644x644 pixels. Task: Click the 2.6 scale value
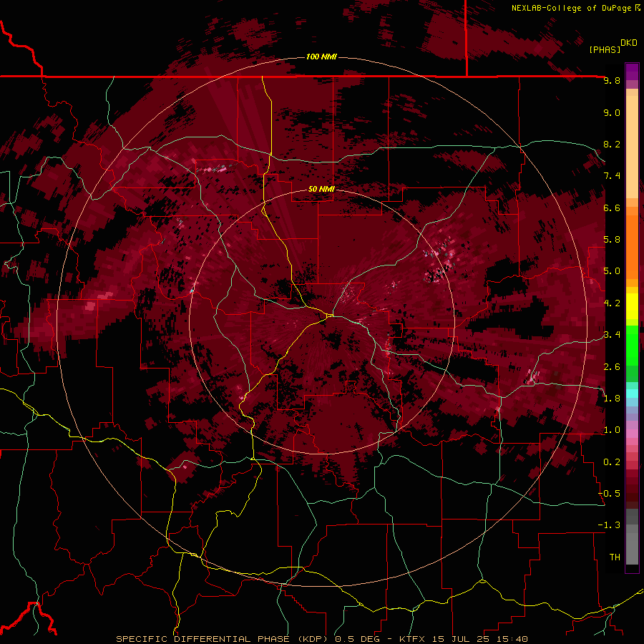[612, 367]
